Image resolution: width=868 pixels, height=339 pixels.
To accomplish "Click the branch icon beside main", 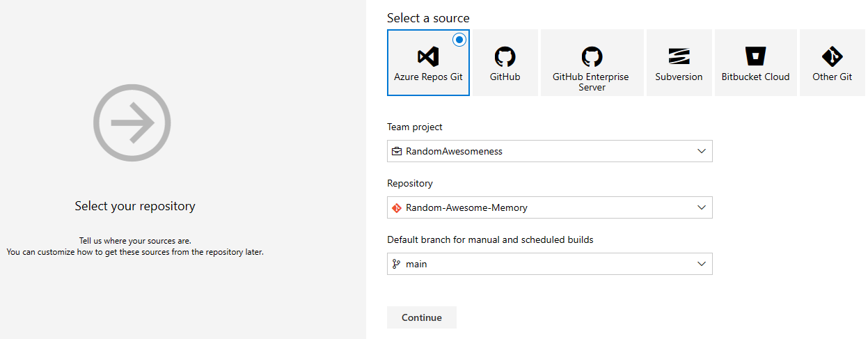I will (x=397, y=264).
